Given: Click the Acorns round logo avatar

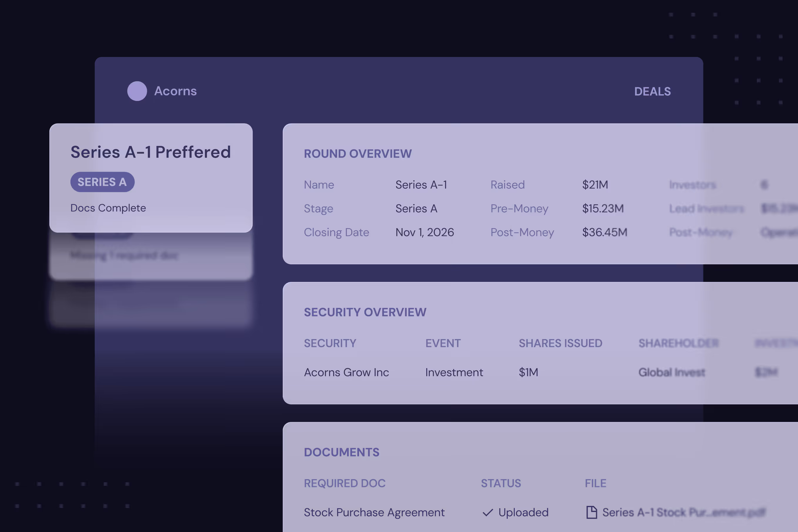Looking at the screenshot, I should tap(137, 91).
